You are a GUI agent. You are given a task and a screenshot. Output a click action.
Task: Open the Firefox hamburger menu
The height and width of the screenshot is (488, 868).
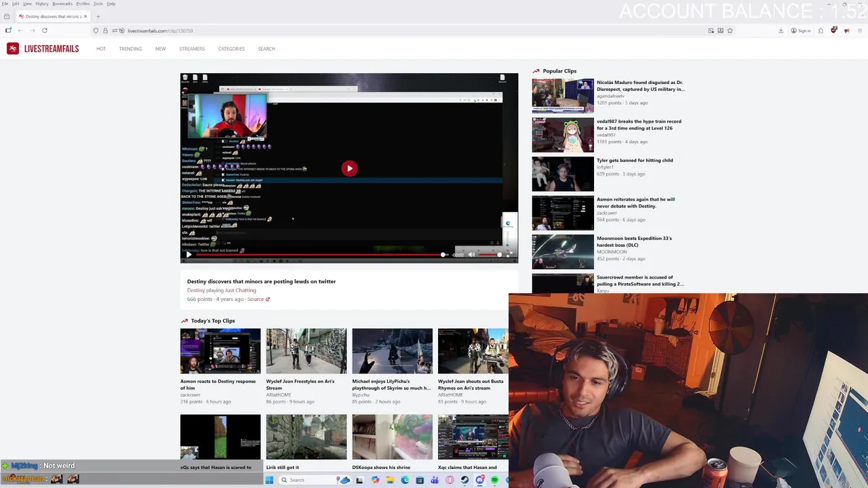(x=859, y=30)
